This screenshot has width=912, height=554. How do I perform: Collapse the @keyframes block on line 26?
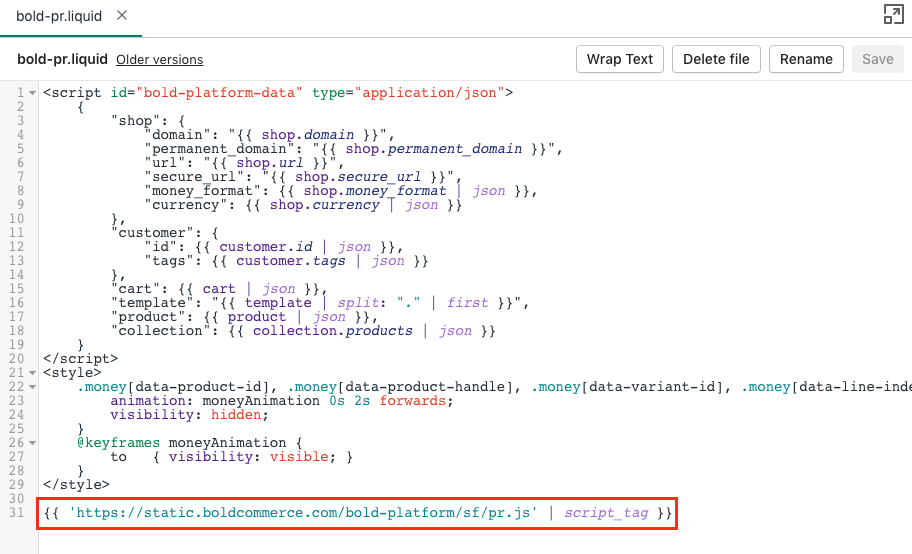click(x=34, y=443)
